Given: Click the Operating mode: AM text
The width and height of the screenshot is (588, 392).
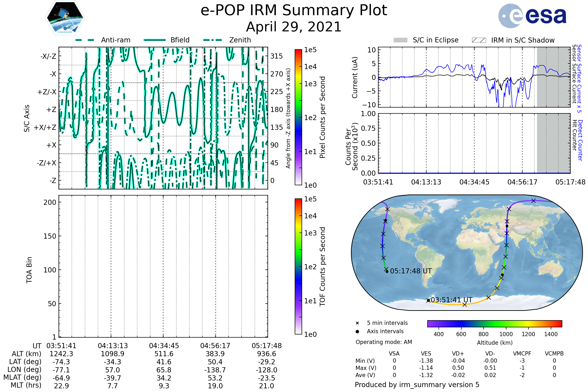Looking at the screenshot, I should (x=384, y=342).
